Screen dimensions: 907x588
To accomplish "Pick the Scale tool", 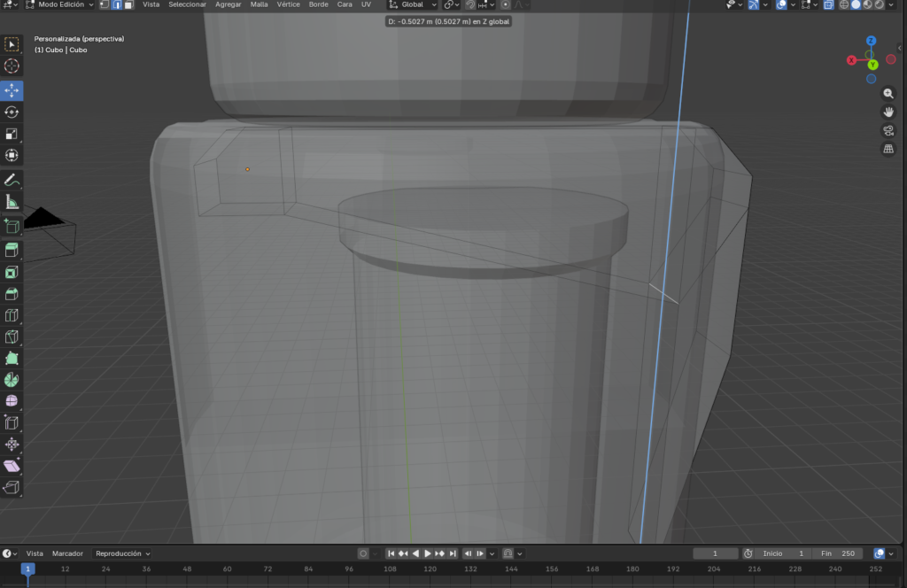I will coord(12,135).
